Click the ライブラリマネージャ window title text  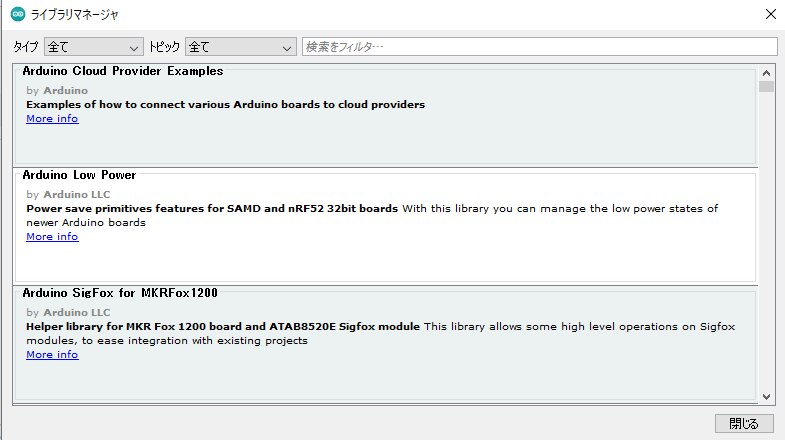pos(75,15)
